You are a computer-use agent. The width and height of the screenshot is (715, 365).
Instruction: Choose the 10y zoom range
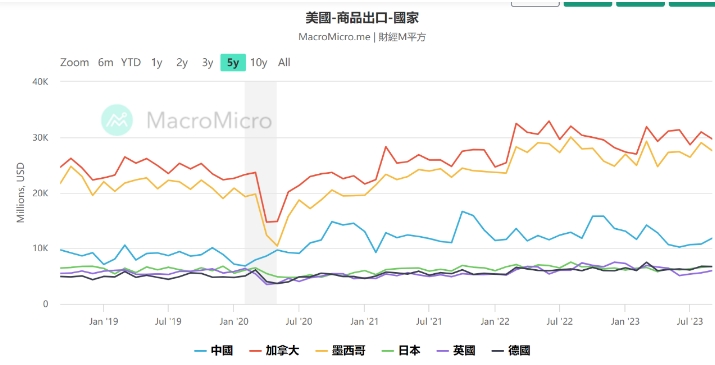(259, 63)
